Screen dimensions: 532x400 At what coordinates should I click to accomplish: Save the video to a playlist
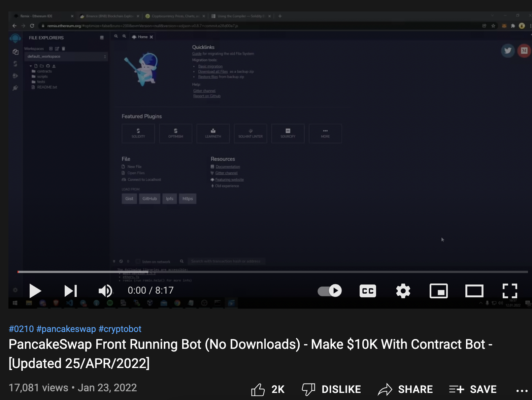tap(473, 390)
